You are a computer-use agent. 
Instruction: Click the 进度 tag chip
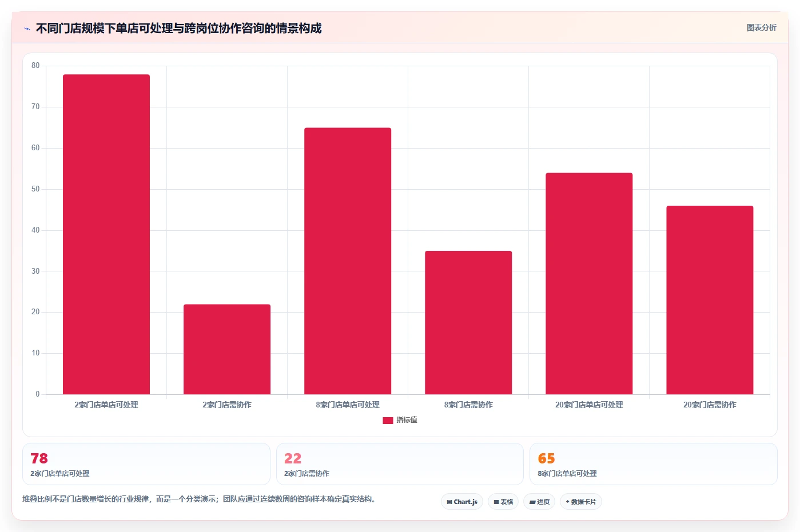point(539,502)
